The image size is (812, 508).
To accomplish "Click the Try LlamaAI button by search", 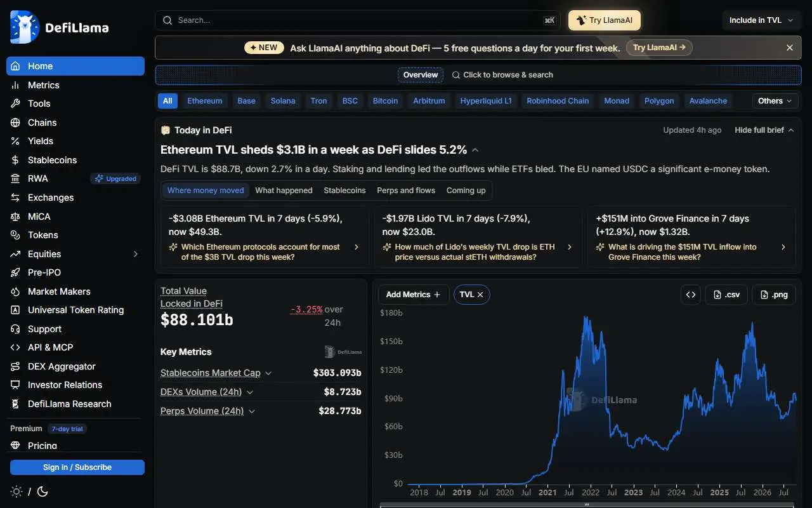I will pyautogui.click(x=605, y=20).
